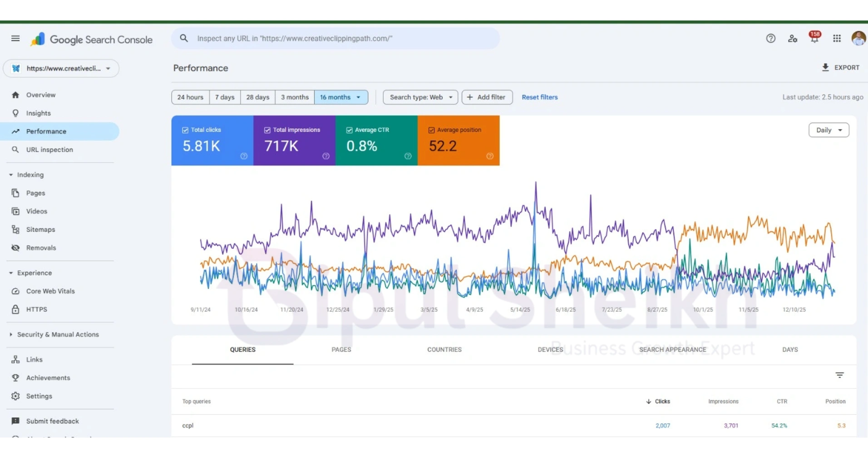This screenshot has width=868, height=458.
Task: Switch to the Countries tab
Action: [x=444, y=349]
